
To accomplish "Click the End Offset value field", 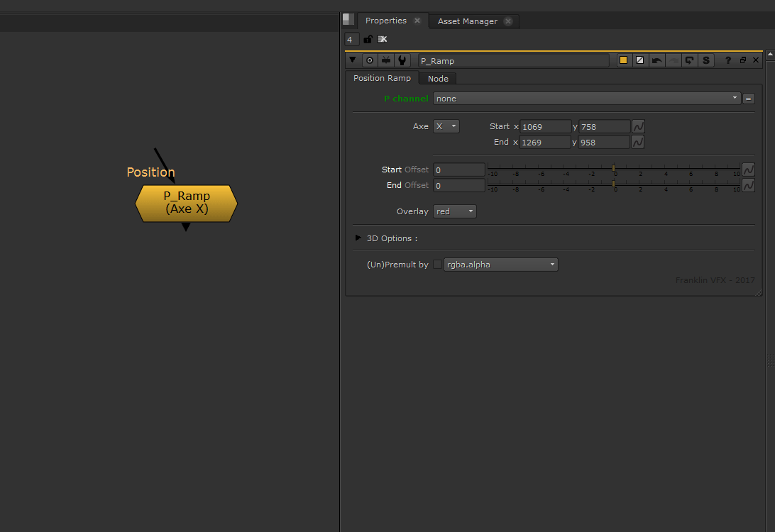I will point(458,185).
